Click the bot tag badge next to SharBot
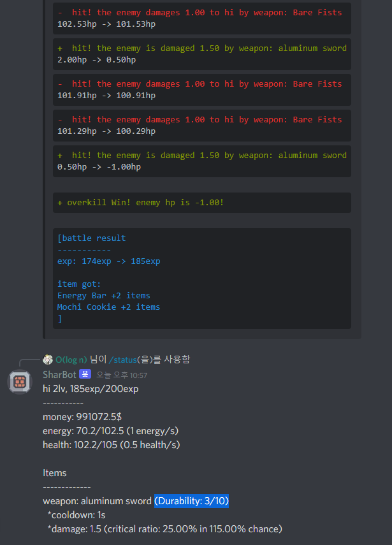 pyautogui.click(x=85, y=374)
